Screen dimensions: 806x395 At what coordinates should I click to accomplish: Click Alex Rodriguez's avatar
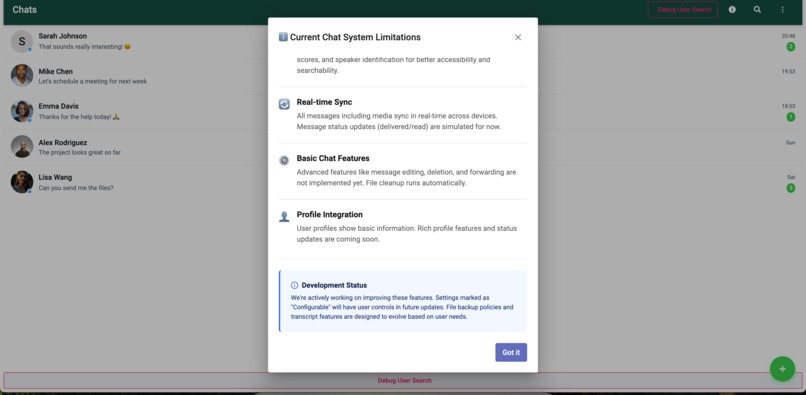pyautogui.click(x=22, y=147)
